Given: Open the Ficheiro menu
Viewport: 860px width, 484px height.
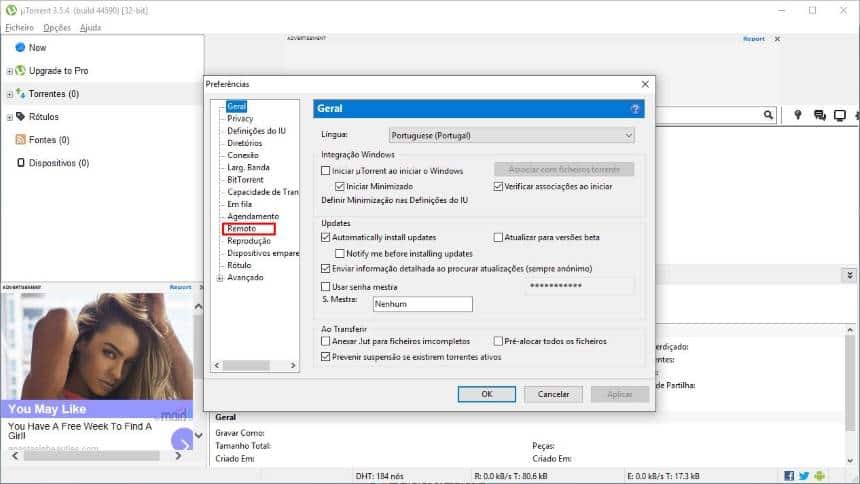Looking at the screenshot, I should (19, 27).
